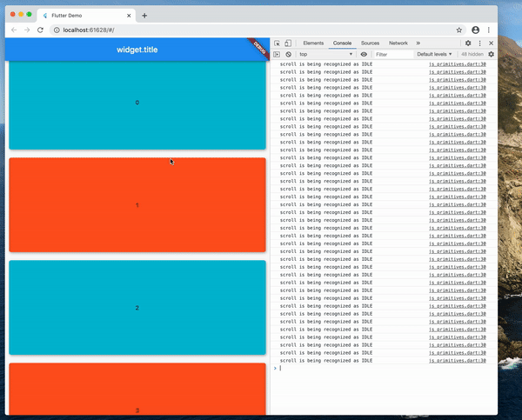Go forward with the browser forward arrow
This screenshot has height=420, width=522.
[x=27, y=30]
